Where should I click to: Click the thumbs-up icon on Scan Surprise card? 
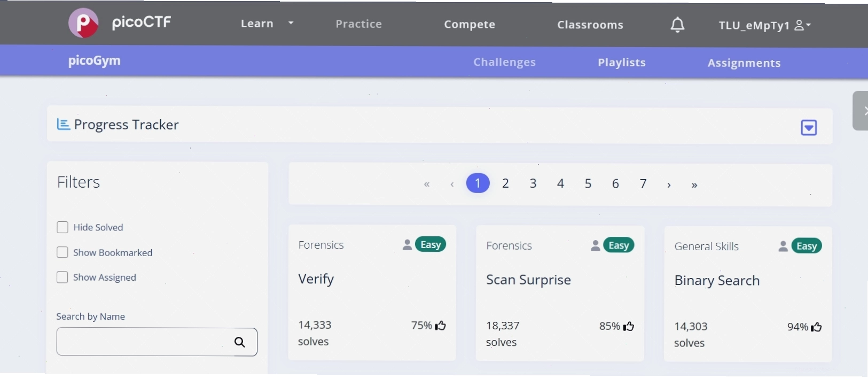pyautogui.click(x=629, y=326)
